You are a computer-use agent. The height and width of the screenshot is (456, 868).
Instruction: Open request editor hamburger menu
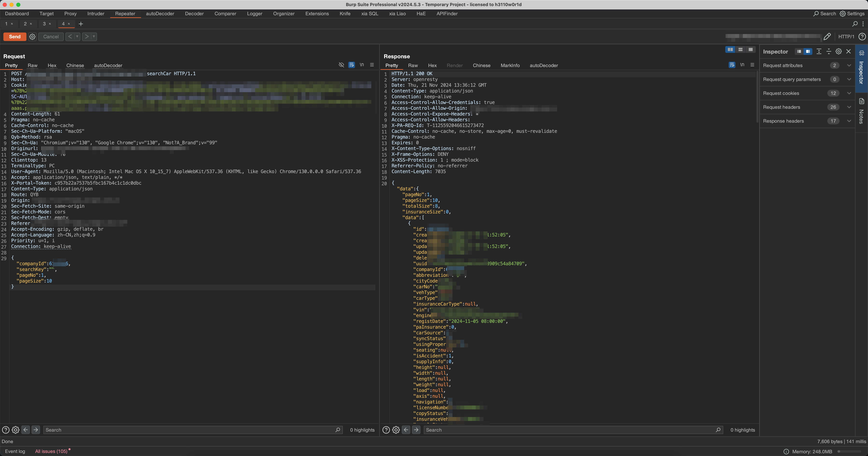(x=372, y=65)
